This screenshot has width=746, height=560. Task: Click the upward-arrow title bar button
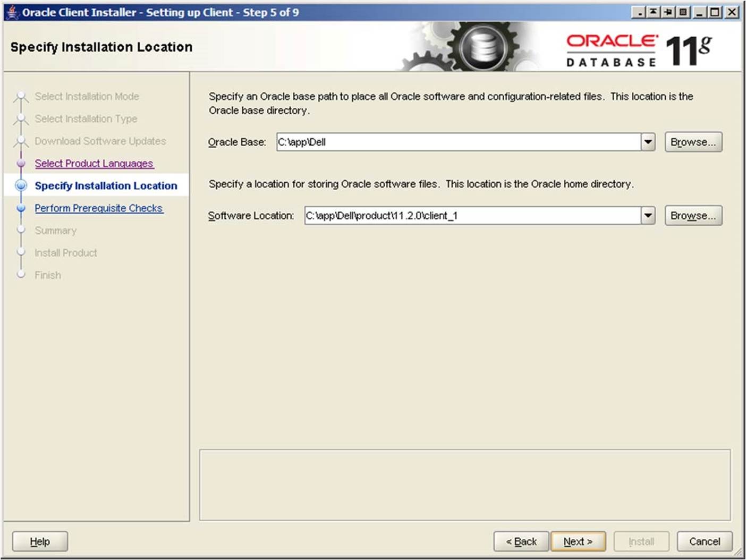click(x=653, y=12)
